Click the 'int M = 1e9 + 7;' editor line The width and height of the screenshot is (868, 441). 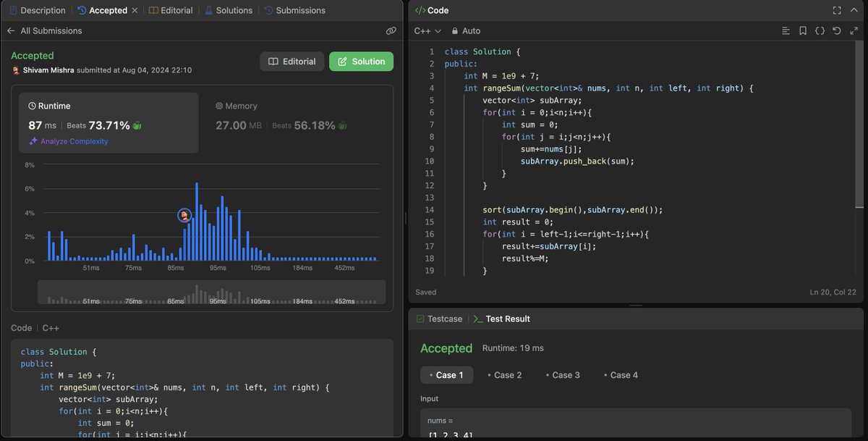pos(501,75)
